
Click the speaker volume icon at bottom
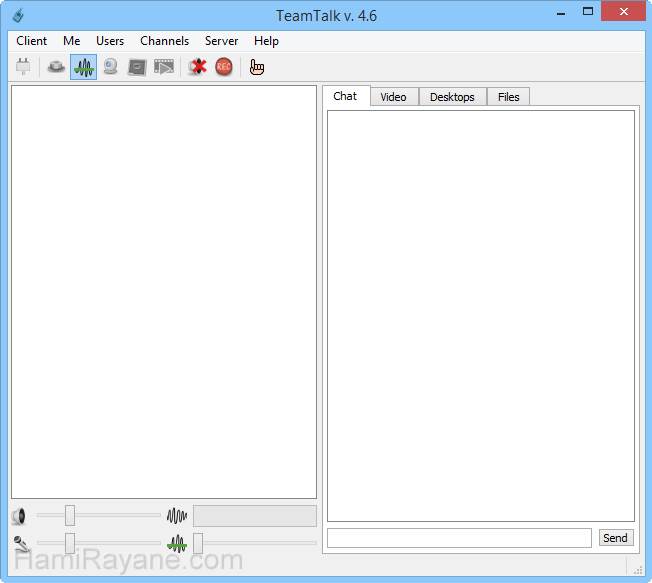(19, 516)
